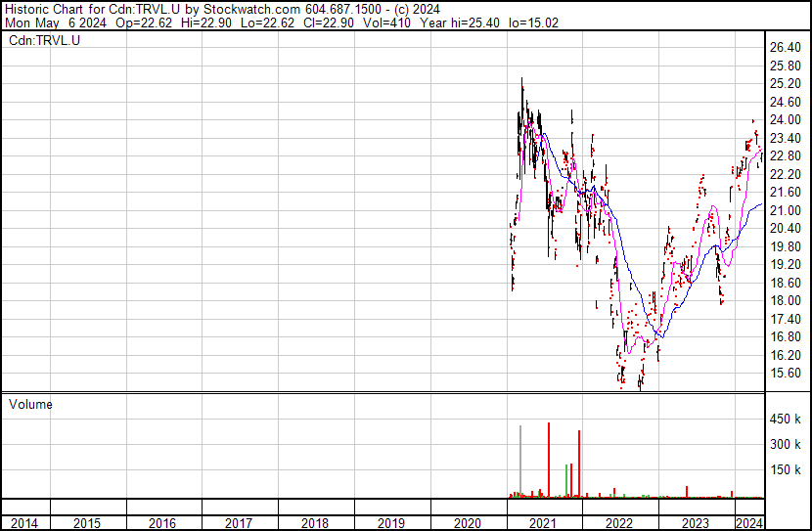Click the 2019 year label
The height and width of the screenshot is (531, 812).
pos(391,523)
